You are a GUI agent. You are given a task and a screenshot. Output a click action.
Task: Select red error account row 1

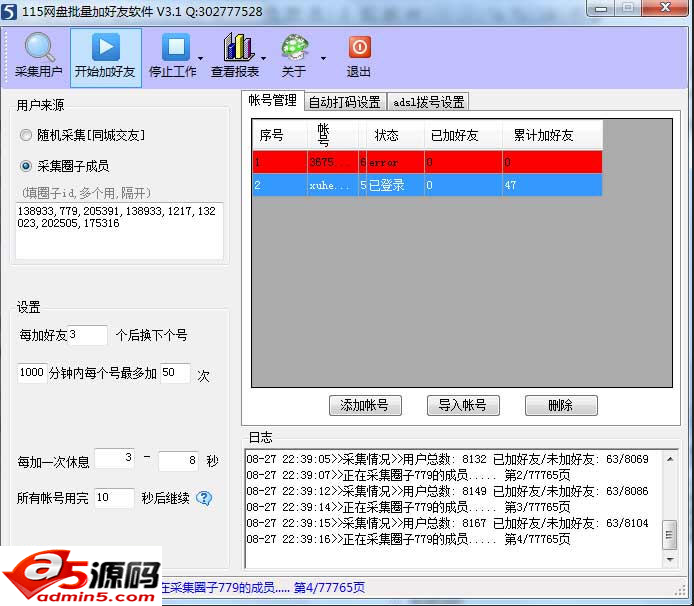[427, 162]
